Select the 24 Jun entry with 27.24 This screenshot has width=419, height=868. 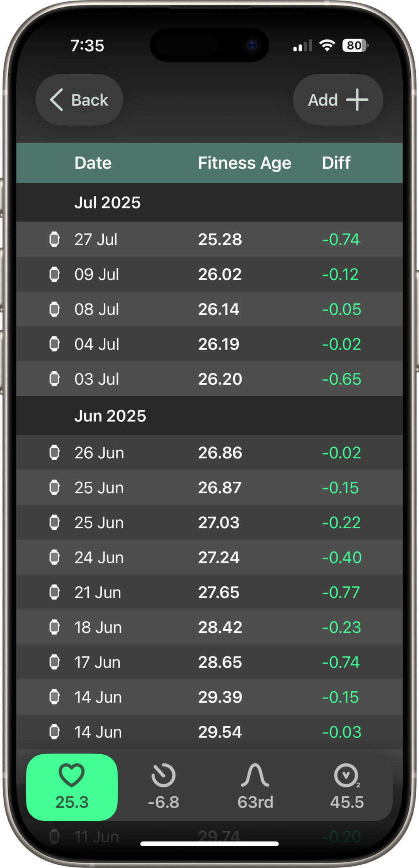point(209,557)
